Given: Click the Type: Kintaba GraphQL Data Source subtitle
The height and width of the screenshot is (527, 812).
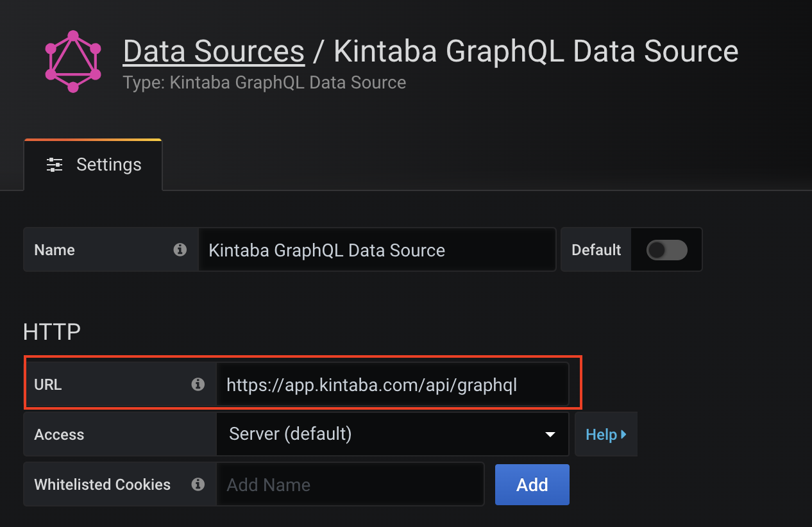Looking at the screenshot, I should 264,83.
